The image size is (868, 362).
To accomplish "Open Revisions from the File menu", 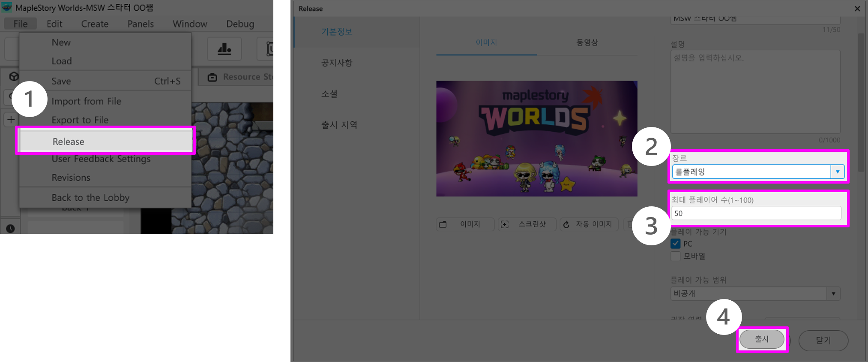I will (105, 178).
